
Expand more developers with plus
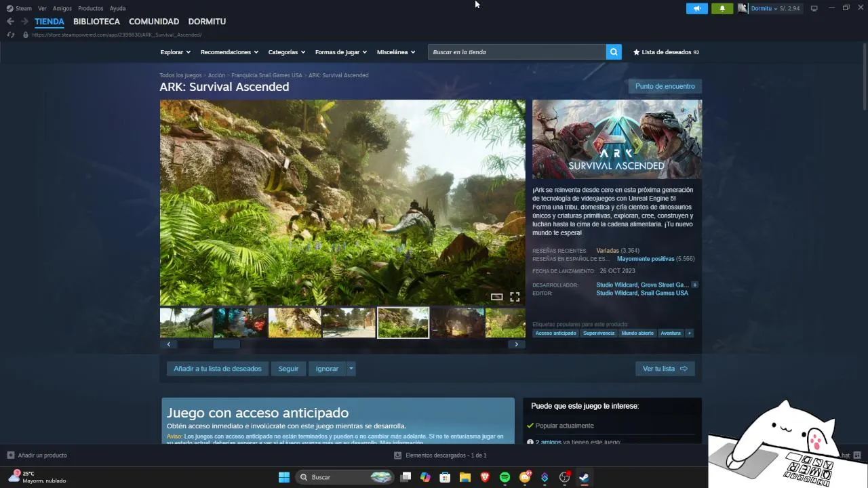click(x=694, y=285)
